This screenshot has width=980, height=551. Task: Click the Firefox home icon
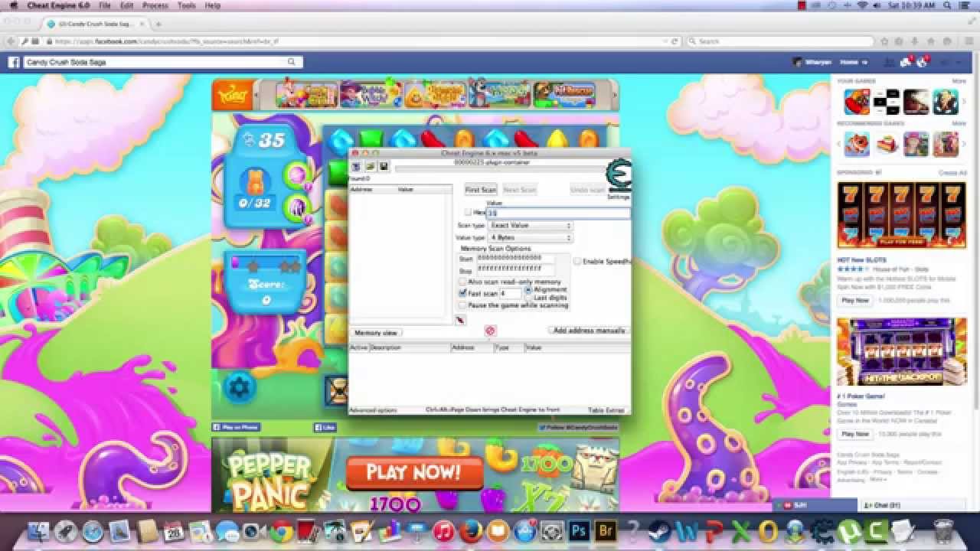click(x=930, y=41)
